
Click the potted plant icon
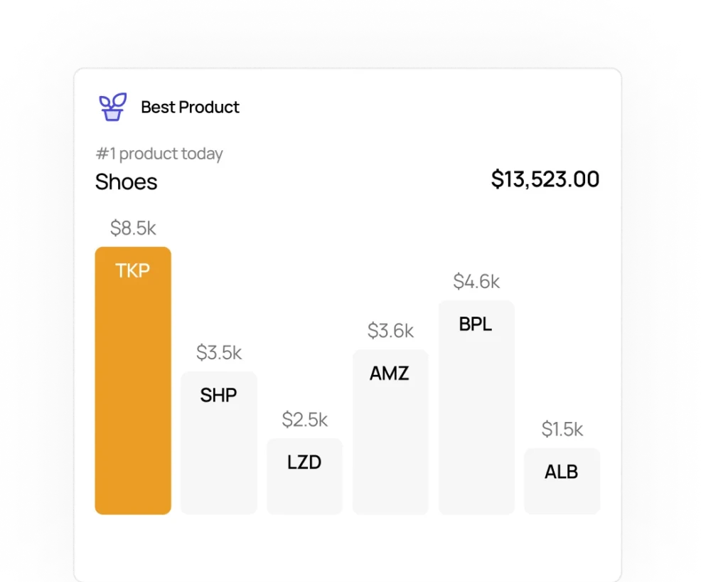coord(112,107)
